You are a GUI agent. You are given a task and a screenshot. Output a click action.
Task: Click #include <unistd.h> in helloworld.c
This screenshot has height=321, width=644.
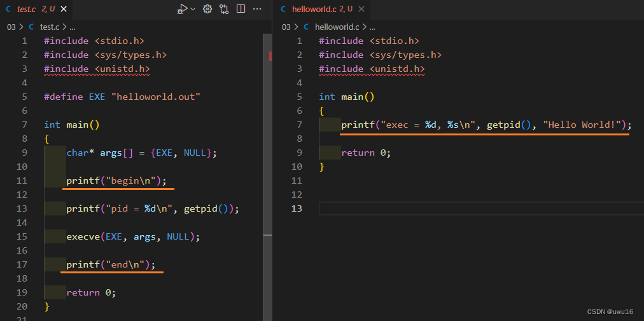pos(372,69)
